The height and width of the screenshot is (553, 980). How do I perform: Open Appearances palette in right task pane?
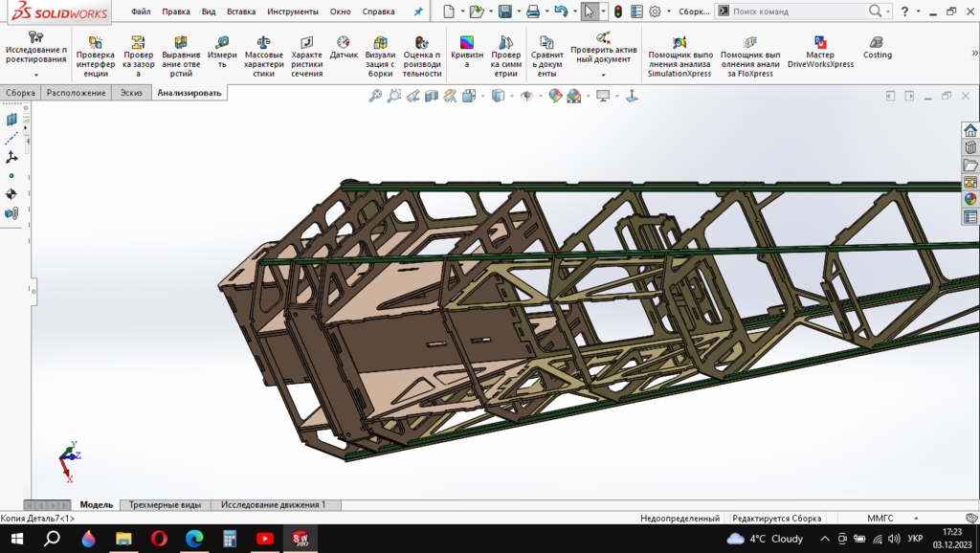coord(970,199)
